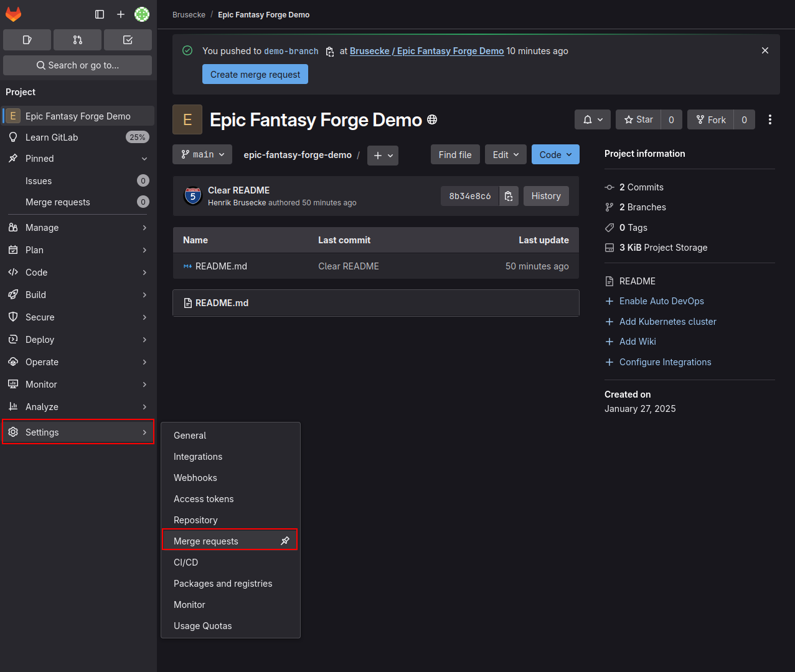Open the Code clone dropdown
This screenshot has height=672, width=795.
pos(555,154)
